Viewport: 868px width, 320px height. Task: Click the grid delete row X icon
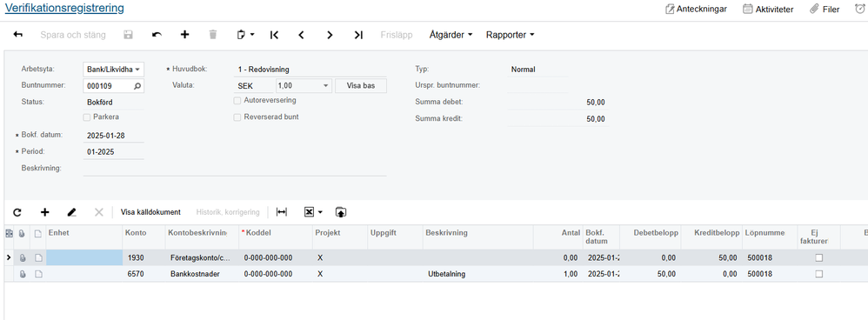coord(99,212)
